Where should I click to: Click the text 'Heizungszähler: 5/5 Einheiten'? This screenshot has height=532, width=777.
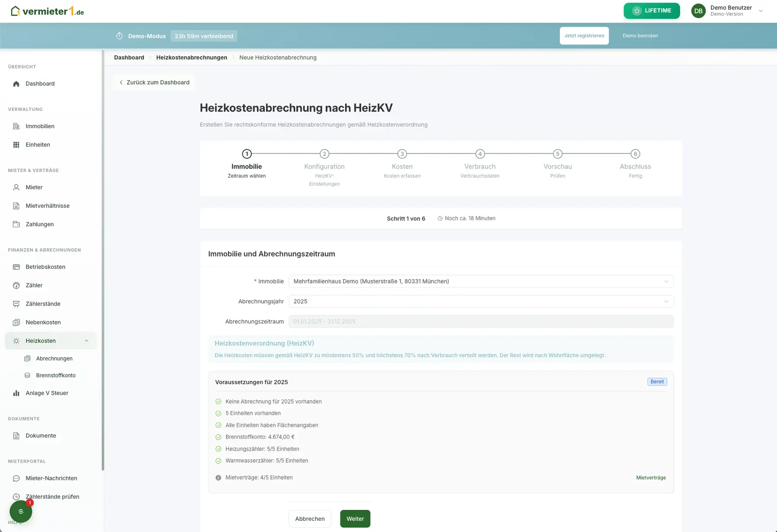262,449
